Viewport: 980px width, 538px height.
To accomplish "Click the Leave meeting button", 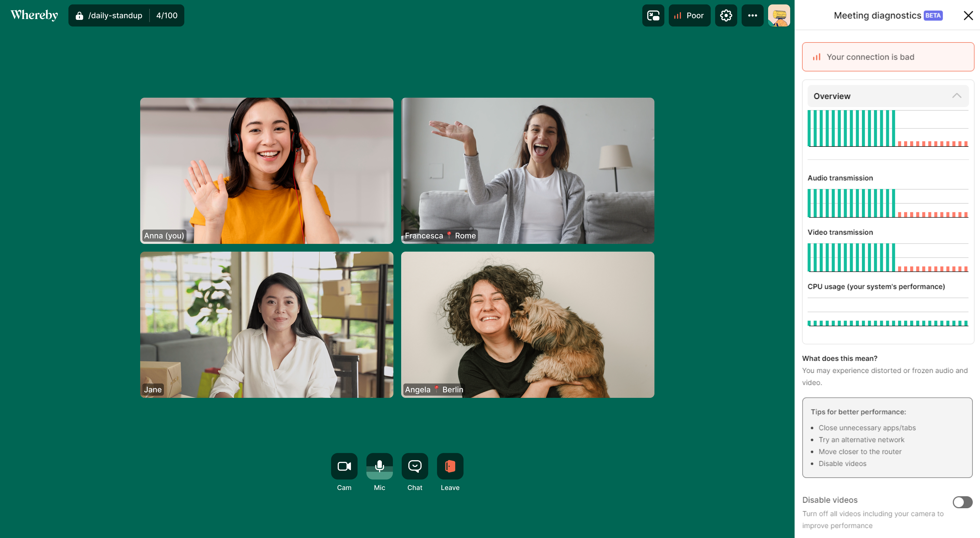I will 450,466.
